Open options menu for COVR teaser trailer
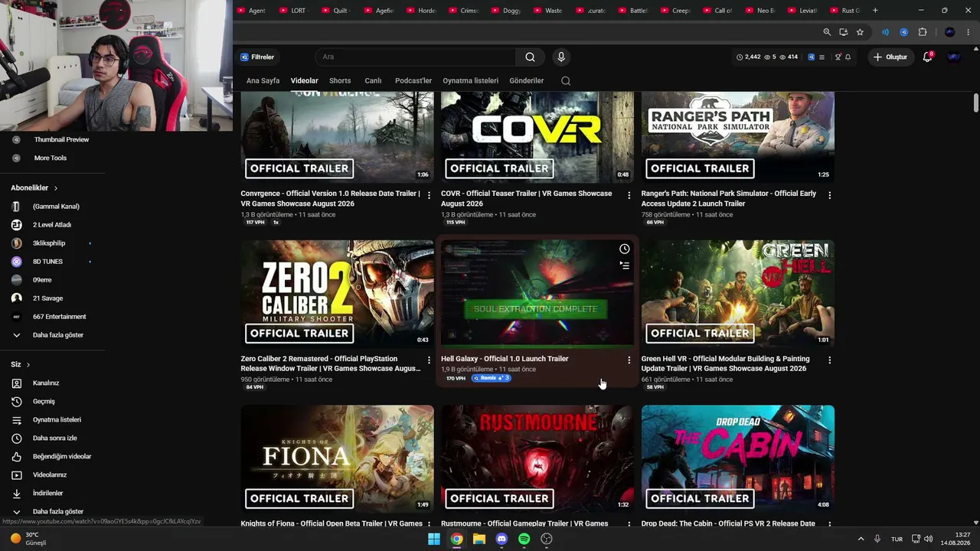This screenshot has width=980, height=551. pyautogui.click(x=629, y=195)
